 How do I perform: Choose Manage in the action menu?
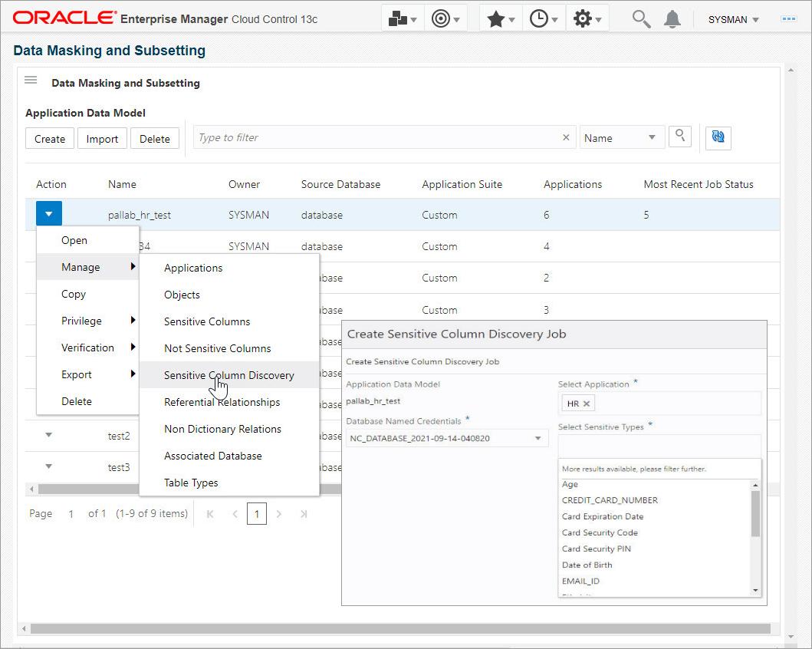87,267
